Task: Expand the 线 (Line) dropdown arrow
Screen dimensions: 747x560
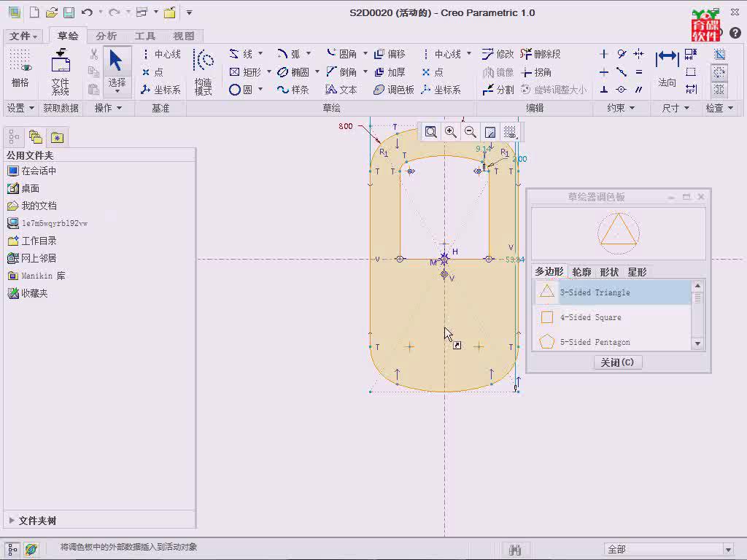Action: [x=260, y=53]
